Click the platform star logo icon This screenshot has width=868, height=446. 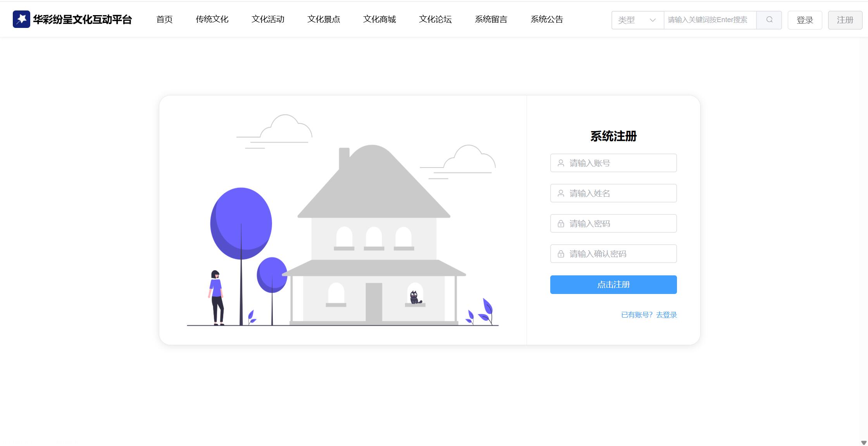(x=21, y=19)
